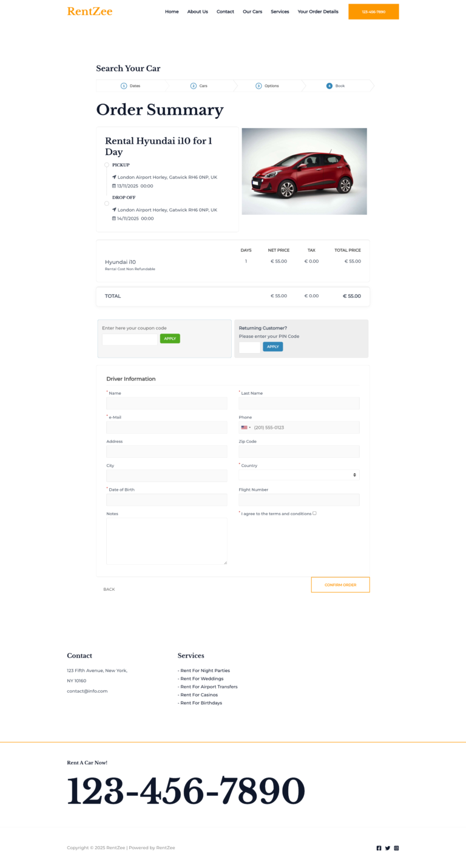Go to Your Order Details menu
Screen dimensions: 466x868
[x=318, y=12]
